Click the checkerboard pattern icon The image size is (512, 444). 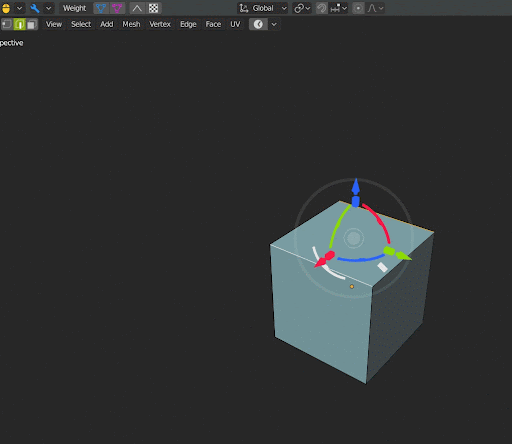tap(153, 8)
